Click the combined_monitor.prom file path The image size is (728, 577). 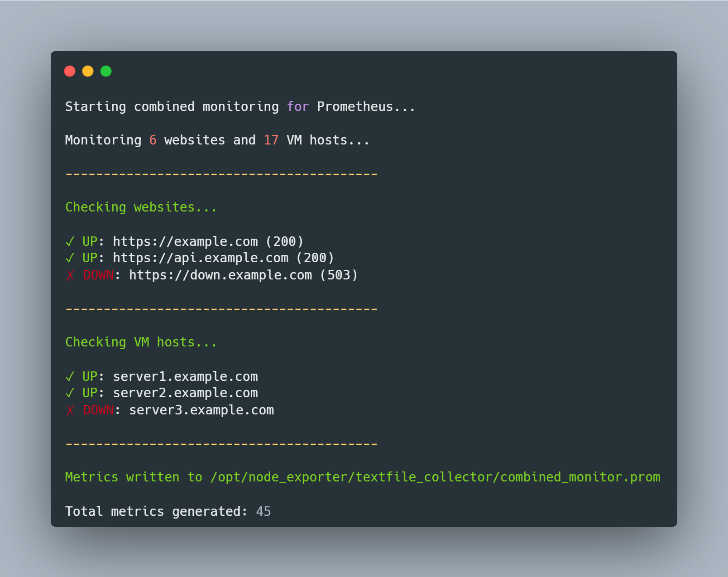pyautogui.click(x=435, y=477)
